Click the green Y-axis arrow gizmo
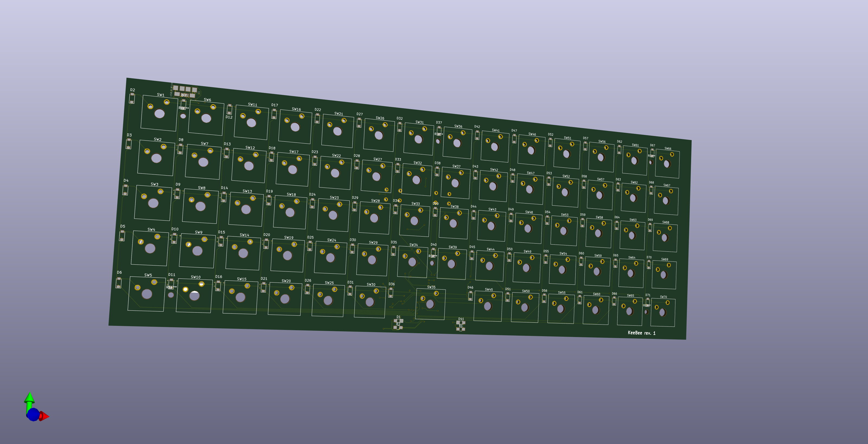 tap(29, 398)
